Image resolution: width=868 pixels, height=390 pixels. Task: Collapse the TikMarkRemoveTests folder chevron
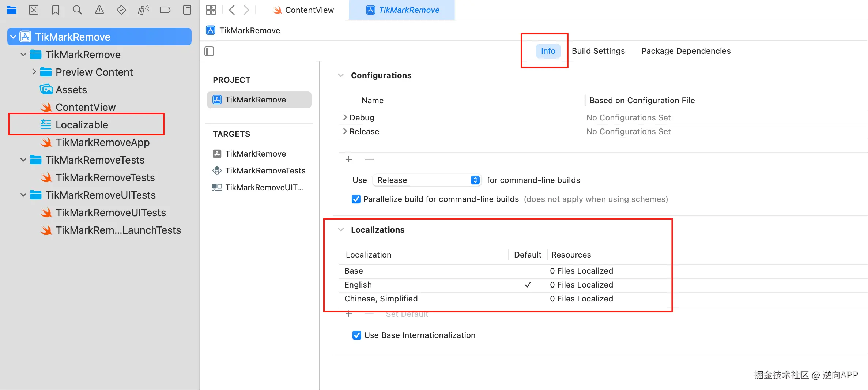click(23, 160)
